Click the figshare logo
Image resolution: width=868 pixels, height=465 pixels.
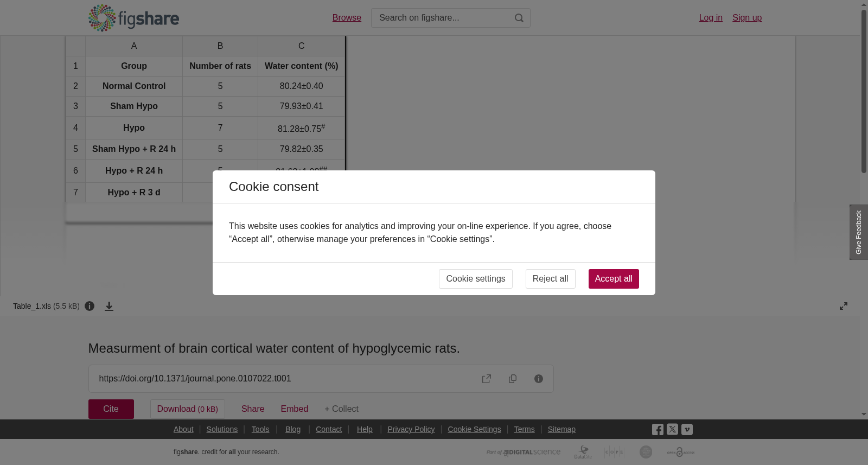coord(133,18)
